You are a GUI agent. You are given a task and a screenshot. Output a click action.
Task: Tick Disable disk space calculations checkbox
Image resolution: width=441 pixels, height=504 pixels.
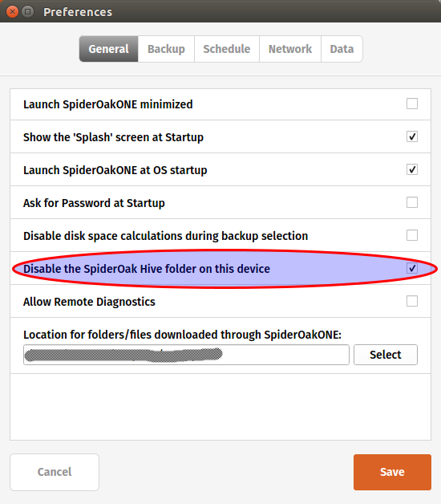pos(412,235)
